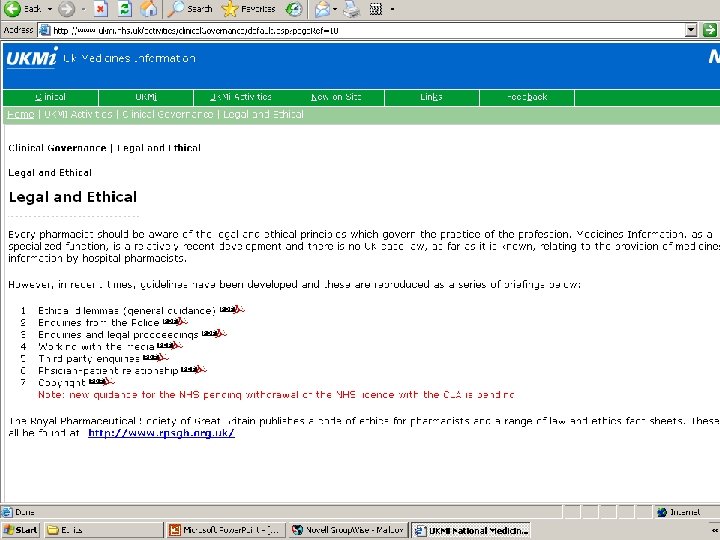Image resolution: width=720 pixels, height=540 pixels.
Task: Follow the UKMi Activities breadcrumb link
Action: tap(79, 114)
